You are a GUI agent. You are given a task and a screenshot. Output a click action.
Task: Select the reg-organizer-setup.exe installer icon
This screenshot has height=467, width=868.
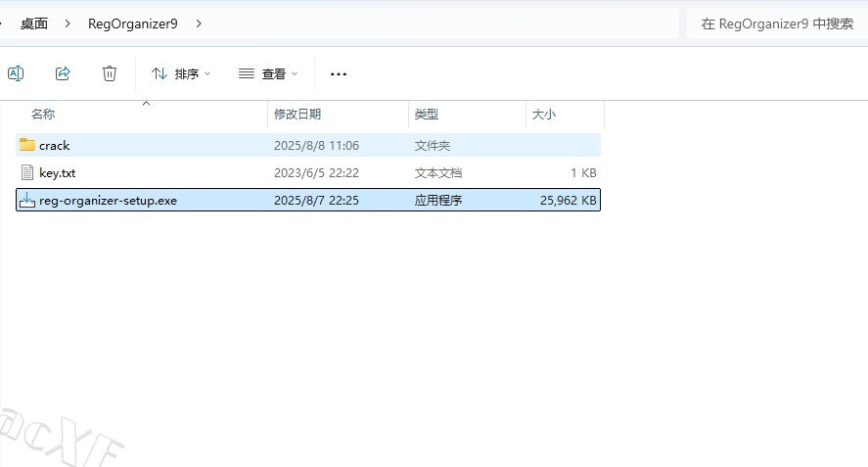(27, 200)
